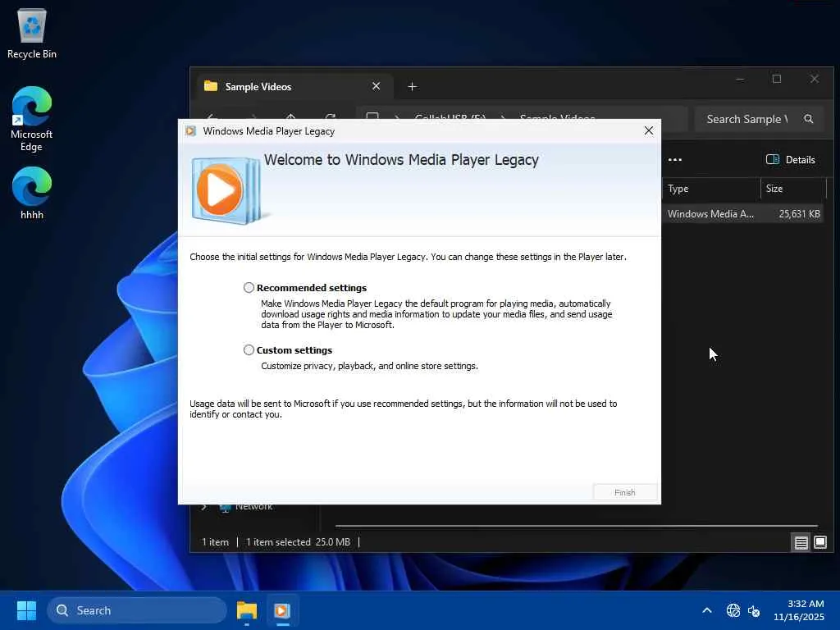840x630 pixels.
Task: Open File Explorer from the taskbar
Action: tap(247, 610)
